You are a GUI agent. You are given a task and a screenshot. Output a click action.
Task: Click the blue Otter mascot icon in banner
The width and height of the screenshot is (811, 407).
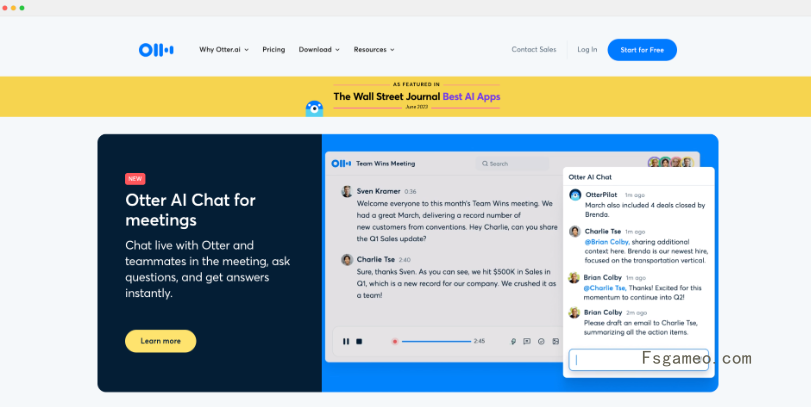pos(314,109)
